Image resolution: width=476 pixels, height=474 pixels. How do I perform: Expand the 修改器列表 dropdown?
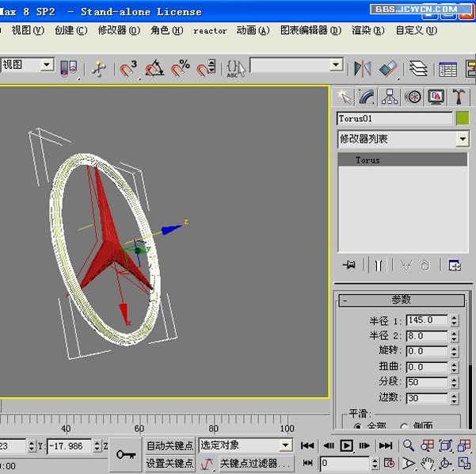(x=463, y=140)
